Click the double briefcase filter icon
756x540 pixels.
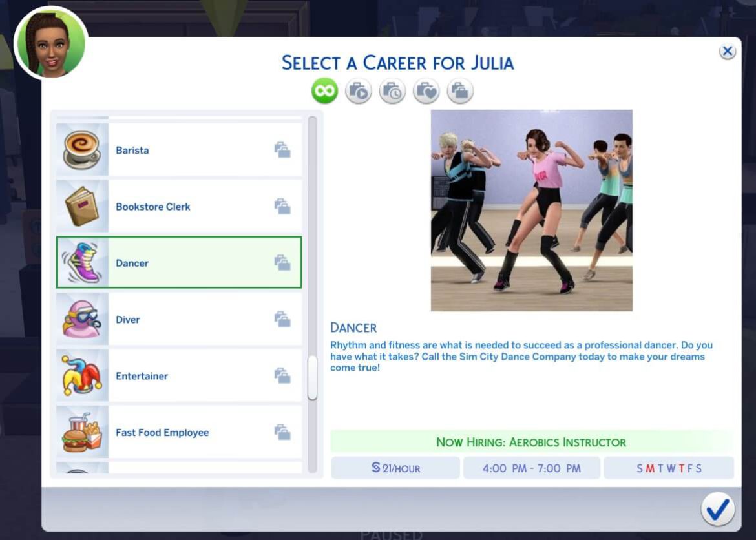pos(460,90)
